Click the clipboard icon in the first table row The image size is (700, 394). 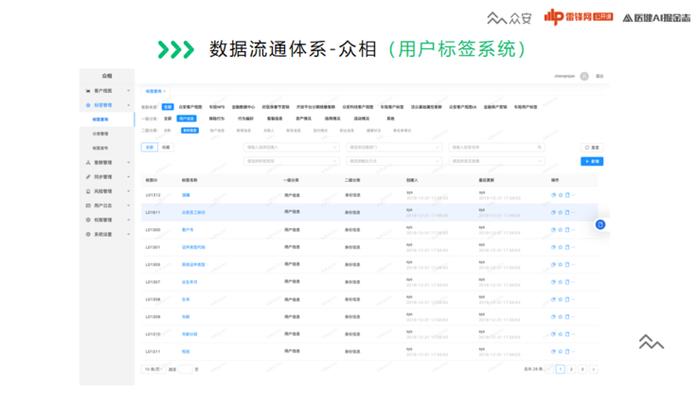click(567, 195)
